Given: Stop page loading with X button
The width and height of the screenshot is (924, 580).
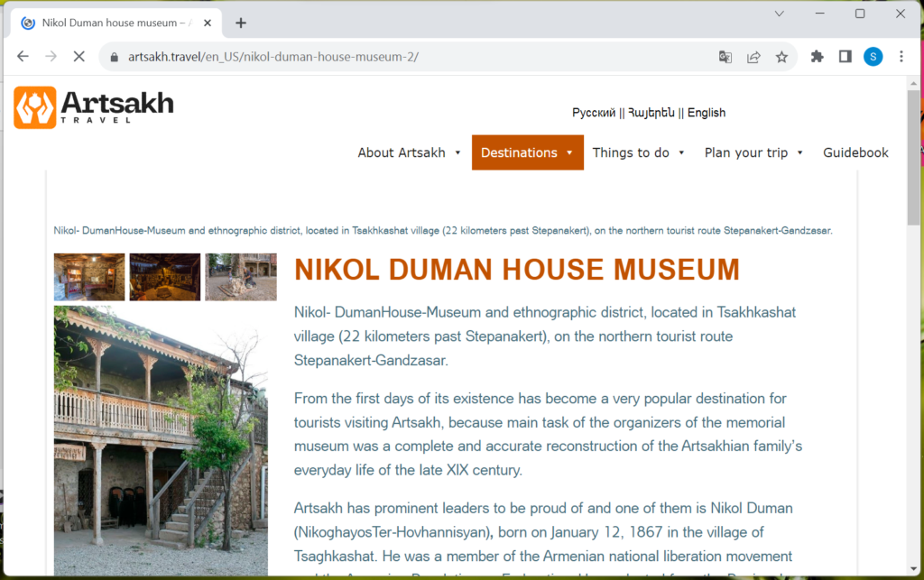Looking at the screenshot, I should tap(79, 57).
